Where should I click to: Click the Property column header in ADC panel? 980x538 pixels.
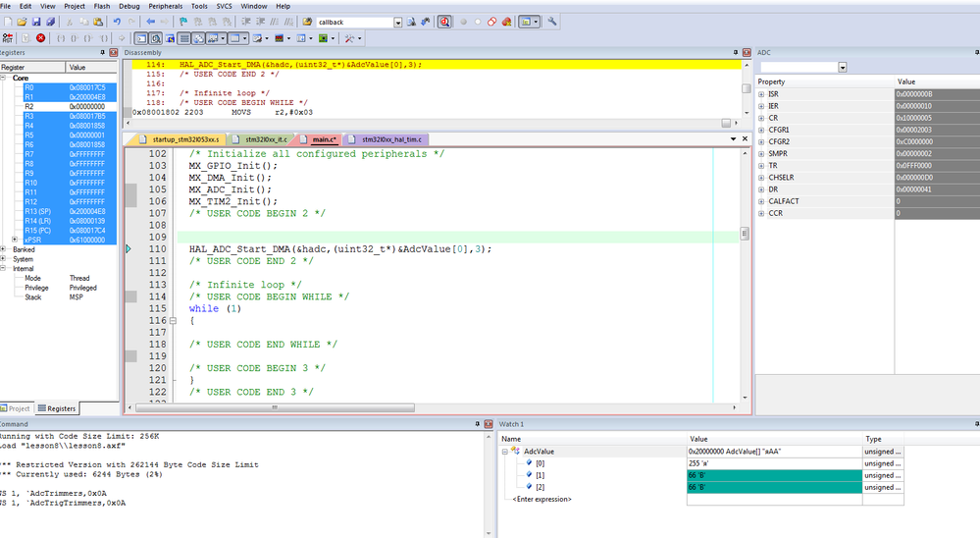(825, 81)
